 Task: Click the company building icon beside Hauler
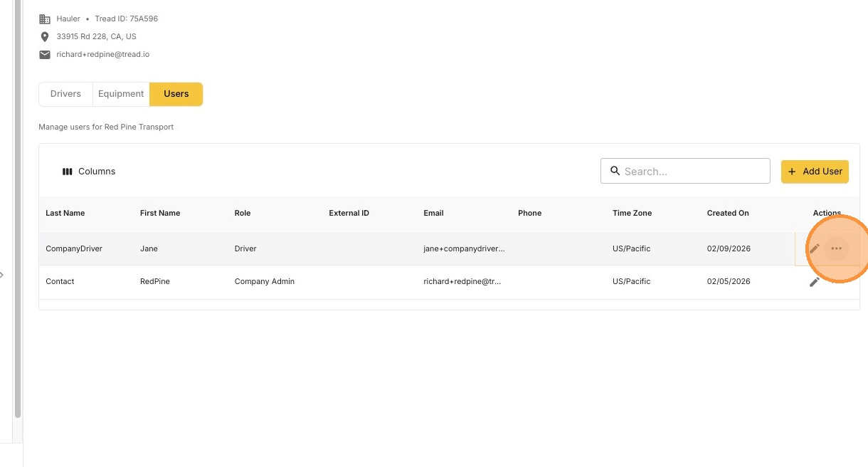tap(45, 19)
